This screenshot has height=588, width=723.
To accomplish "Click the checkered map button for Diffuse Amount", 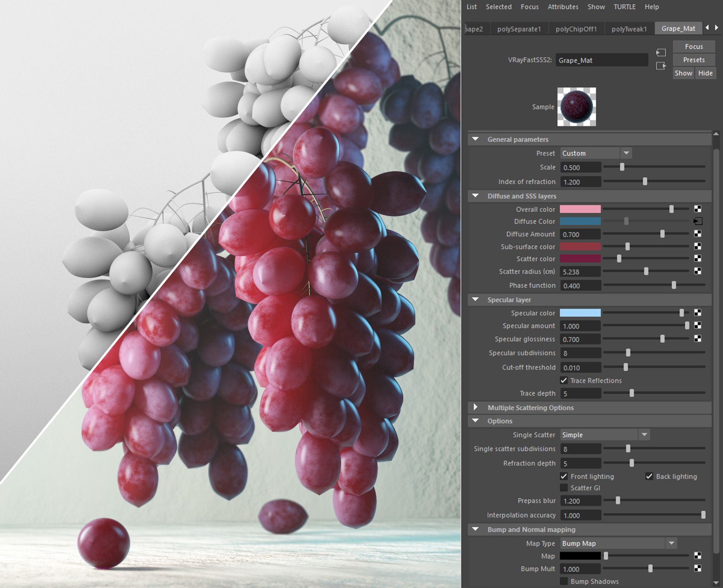I will 697,234.
